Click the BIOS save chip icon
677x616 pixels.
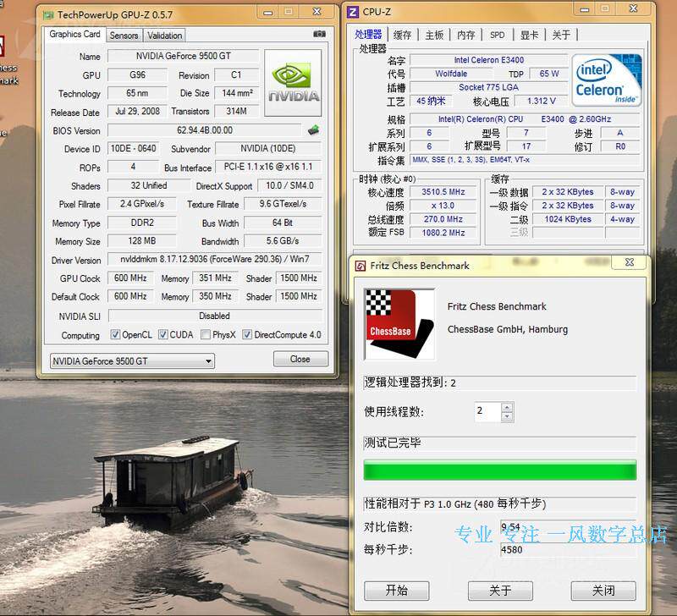click(x=313, y=129)
